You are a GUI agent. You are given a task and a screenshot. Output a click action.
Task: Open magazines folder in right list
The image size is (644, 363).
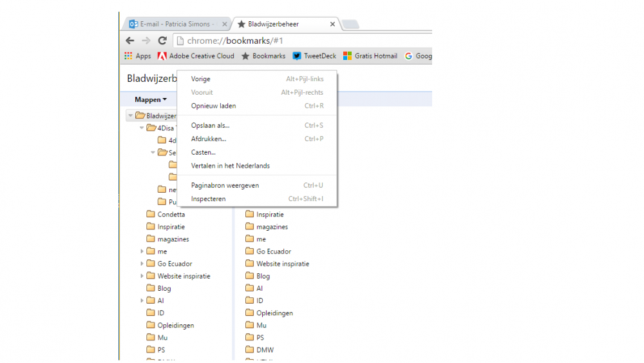pos(267,226)
